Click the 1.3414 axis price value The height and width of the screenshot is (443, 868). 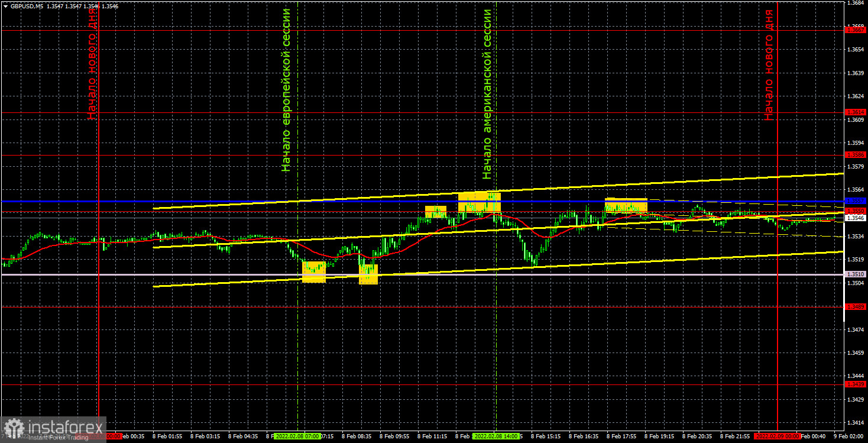coord(856,422)
